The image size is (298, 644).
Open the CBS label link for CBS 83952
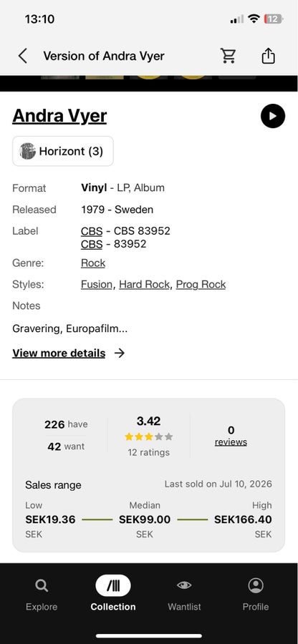click(x=92, y=231)
